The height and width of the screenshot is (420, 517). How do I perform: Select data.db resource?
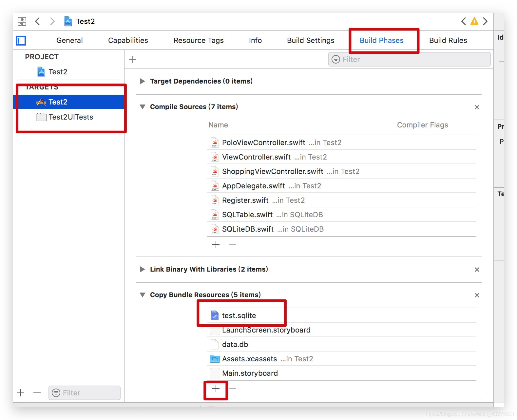(342, 344)
